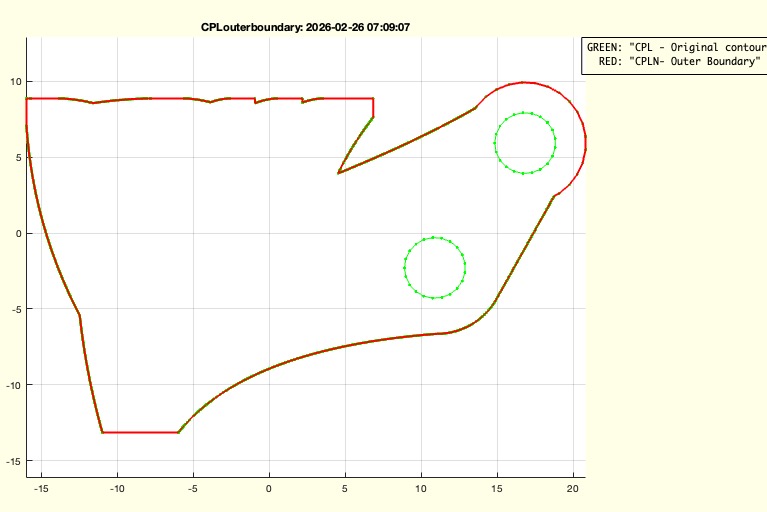Click the x-axis tick label -15
Viewport: 767px width, 512px height.
(x=41, y=489)
